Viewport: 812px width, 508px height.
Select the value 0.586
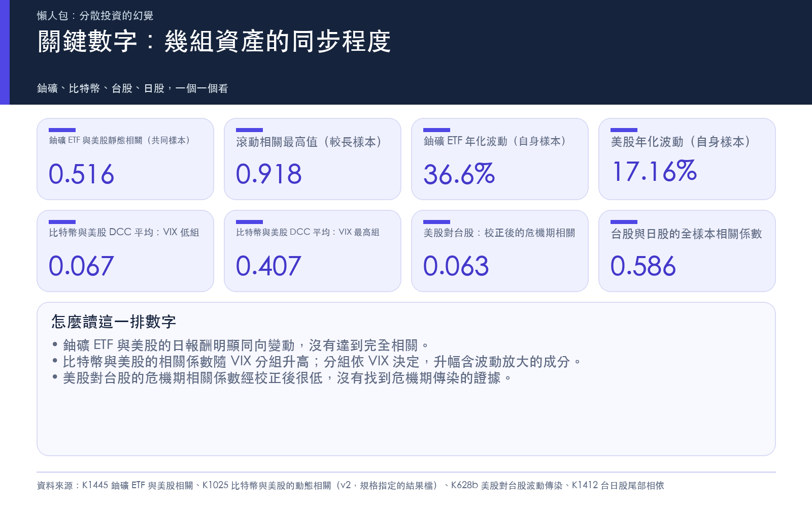644,266
